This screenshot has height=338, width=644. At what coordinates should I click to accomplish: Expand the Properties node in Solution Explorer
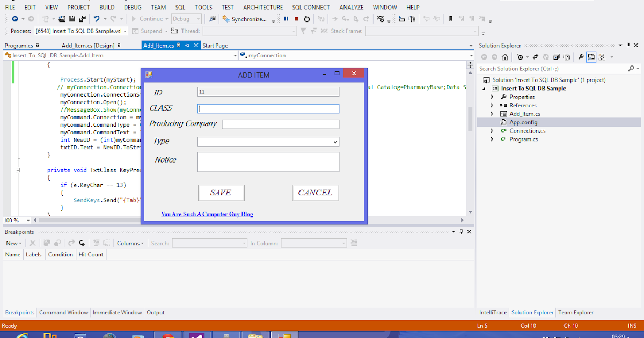coord(492,97)
